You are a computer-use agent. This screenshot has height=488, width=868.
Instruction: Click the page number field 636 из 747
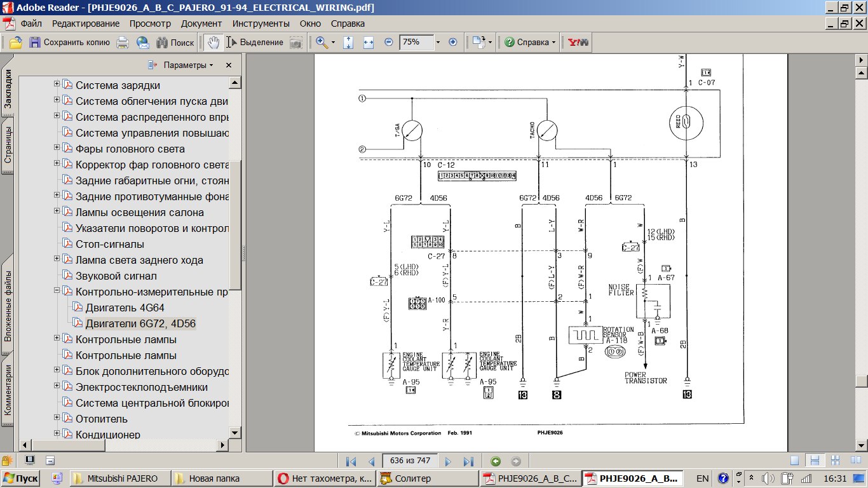pos(410,461)
